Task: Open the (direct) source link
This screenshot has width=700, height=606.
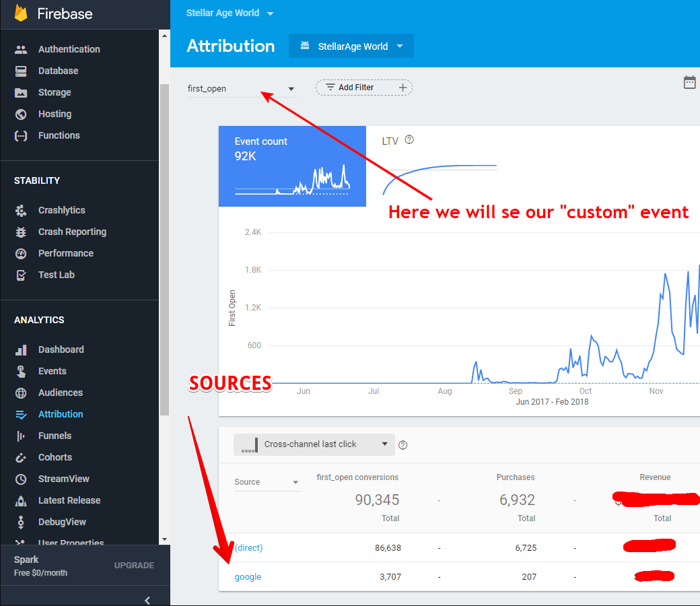Action: (x=248, y=548)
